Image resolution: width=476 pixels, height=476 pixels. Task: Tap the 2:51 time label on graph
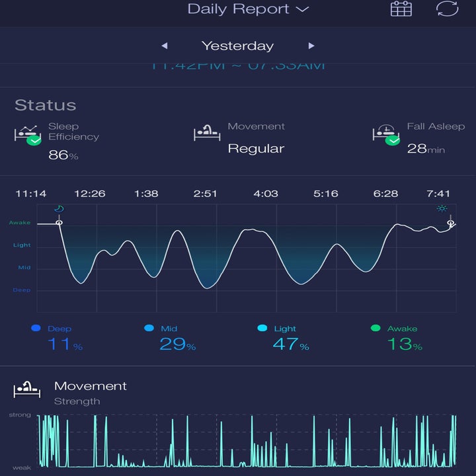(206, 194)
